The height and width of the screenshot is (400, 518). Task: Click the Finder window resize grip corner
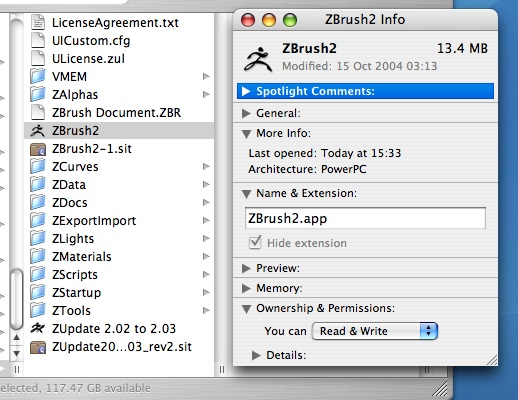[441, 390]
